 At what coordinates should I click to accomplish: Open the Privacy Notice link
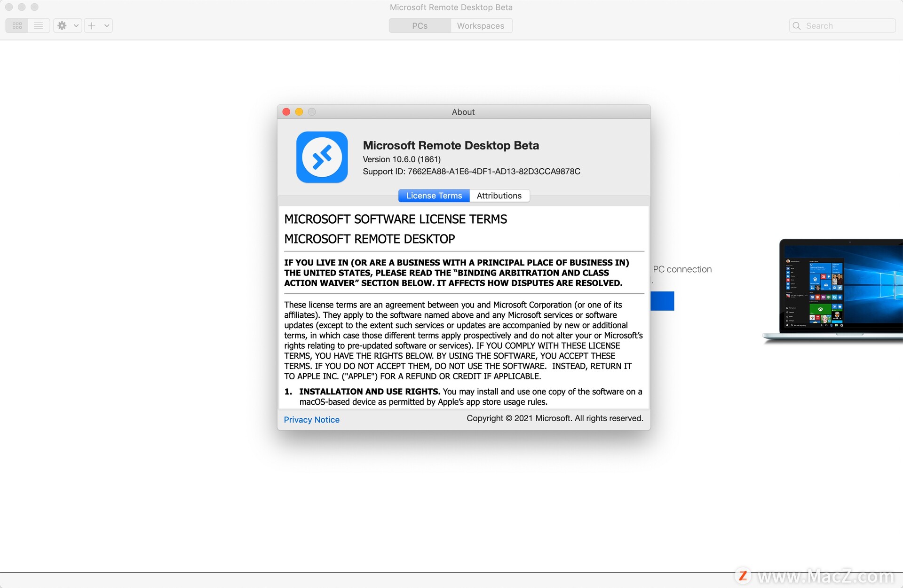(311, 419)
